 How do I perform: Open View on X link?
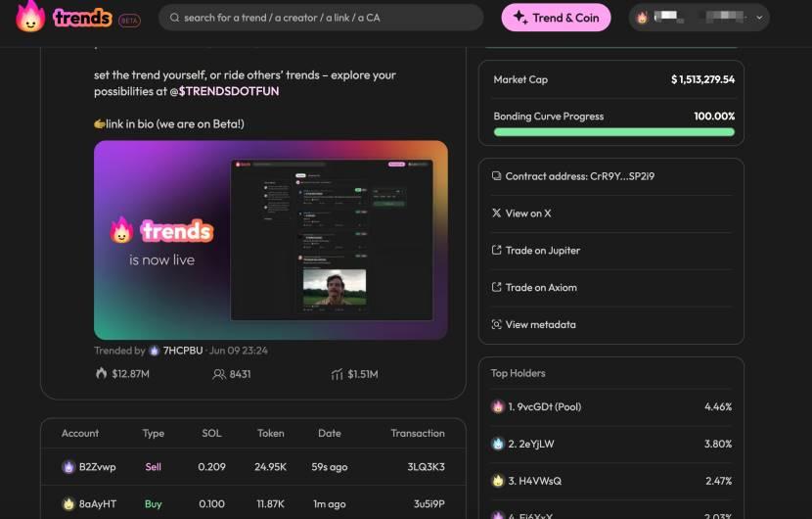(527, 213)
